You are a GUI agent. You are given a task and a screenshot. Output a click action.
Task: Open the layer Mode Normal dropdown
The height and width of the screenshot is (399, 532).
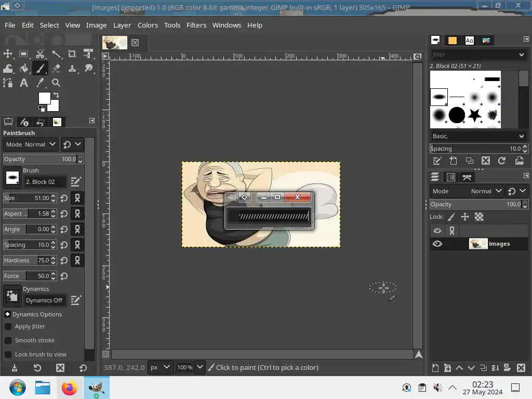coord(467,191)
